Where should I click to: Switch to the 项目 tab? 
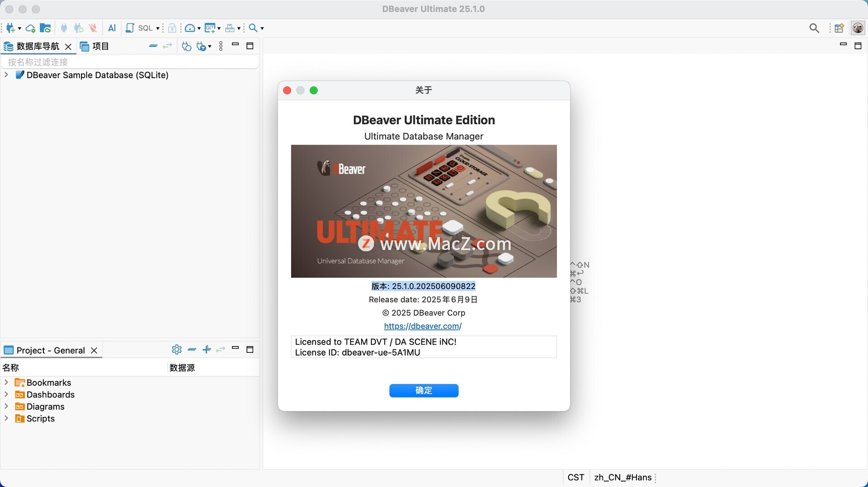tap(94, 46)
